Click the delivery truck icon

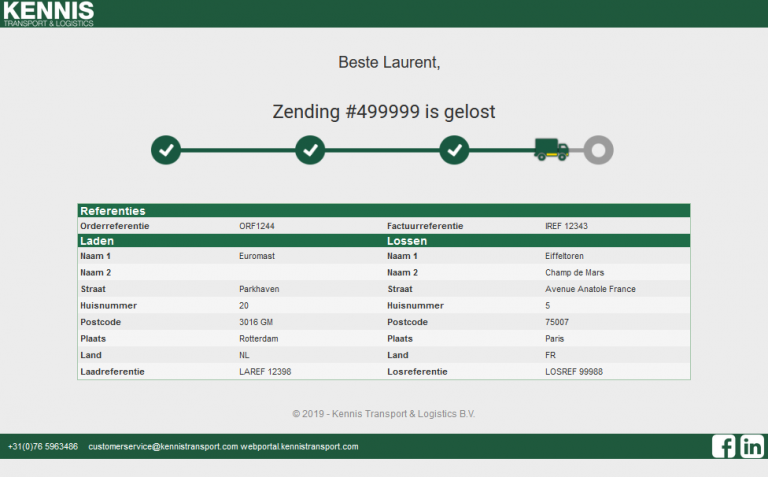551,150
